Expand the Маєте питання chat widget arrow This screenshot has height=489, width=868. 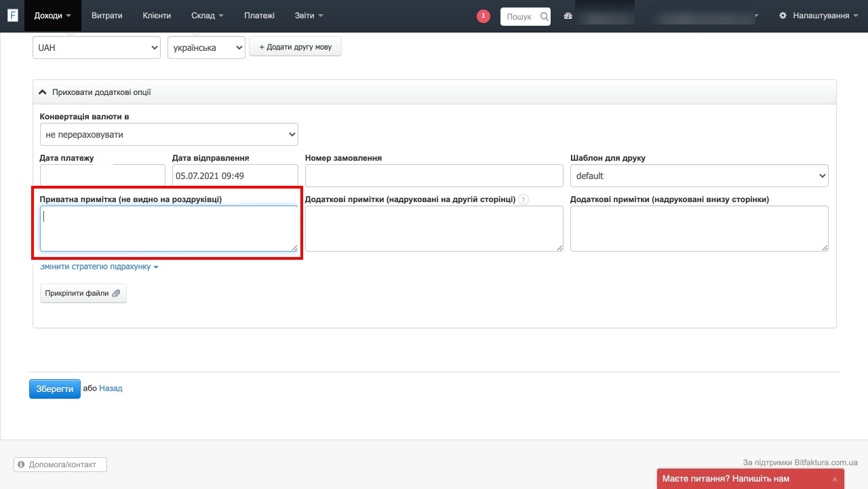(835, 480)
